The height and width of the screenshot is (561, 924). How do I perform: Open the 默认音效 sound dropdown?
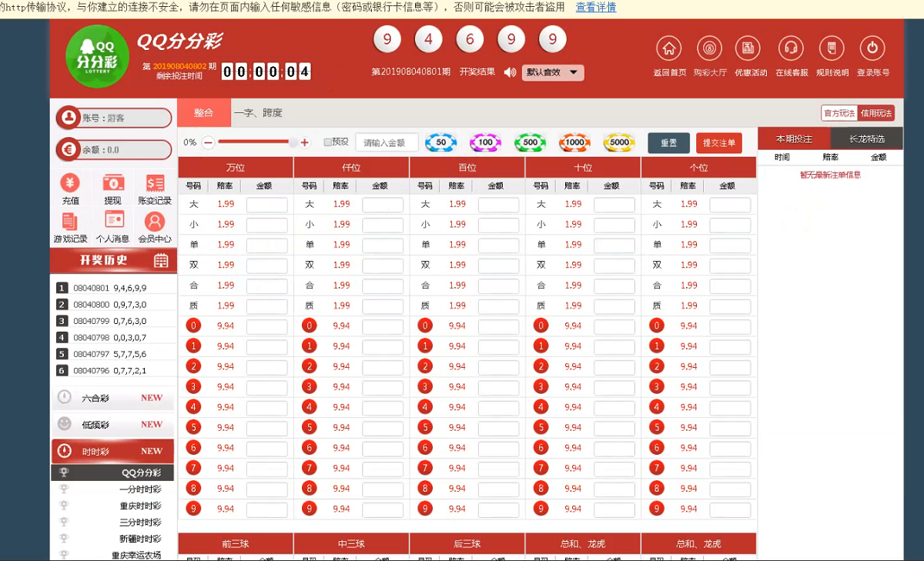point(553,72)
